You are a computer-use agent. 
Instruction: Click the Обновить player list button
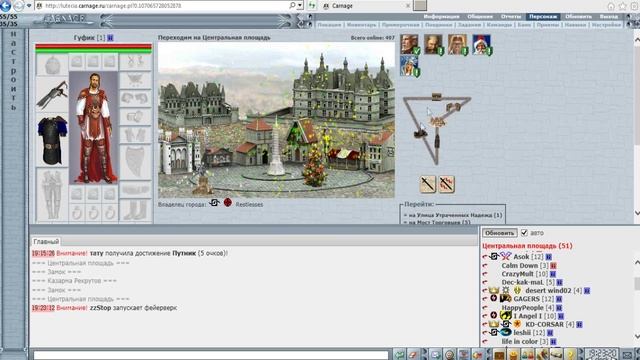[500, 233]
